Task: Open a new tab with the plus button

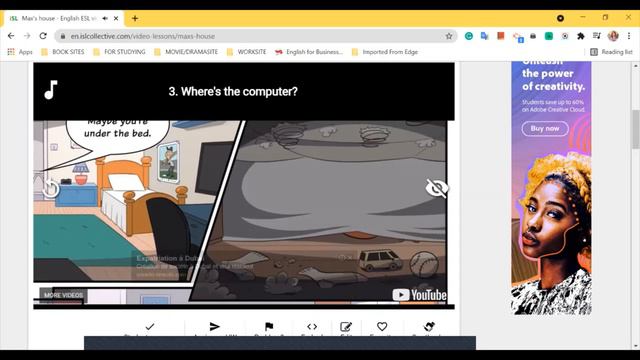Action: (x=135, y=18)
